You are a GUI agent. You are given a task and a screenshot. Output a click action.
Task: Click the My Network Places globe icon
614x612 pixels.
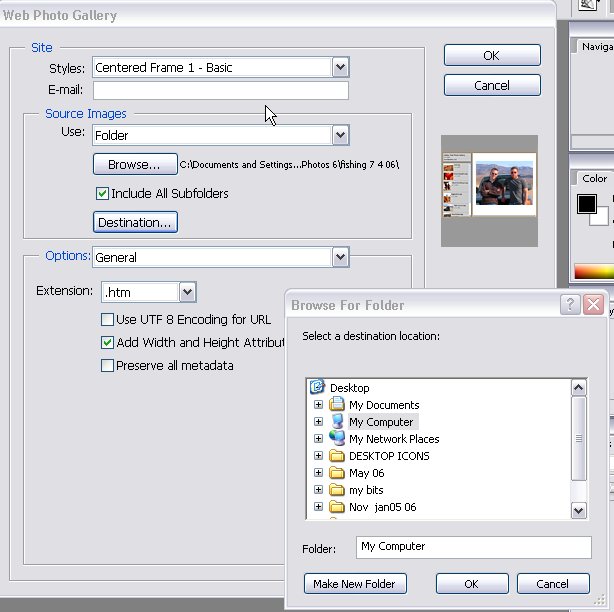(337, 438)
